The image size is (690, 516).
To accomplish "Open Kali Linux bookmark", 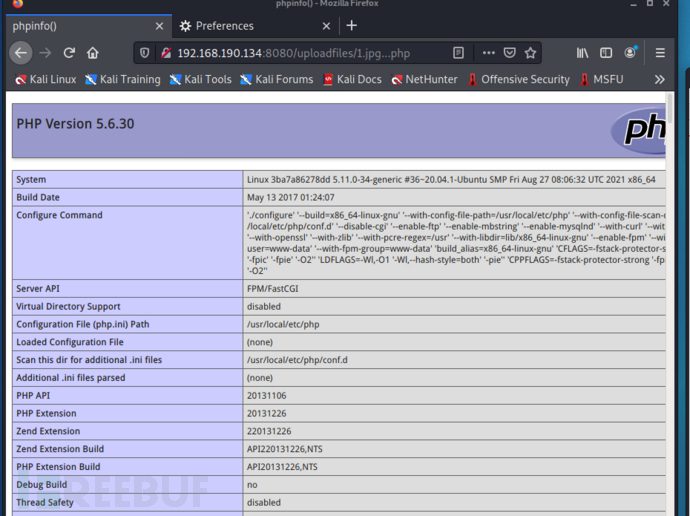I will pyautogui.click(x=45, y=80).
